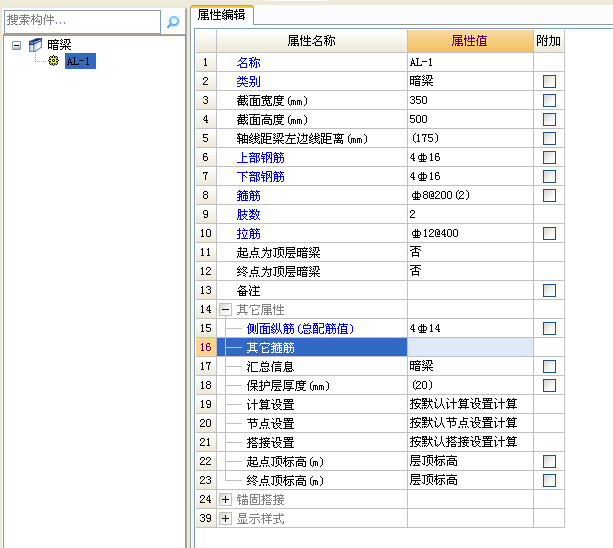Check the 起点顶标高 附加 checkbox

pyautogui.click(x=548, y=461)
